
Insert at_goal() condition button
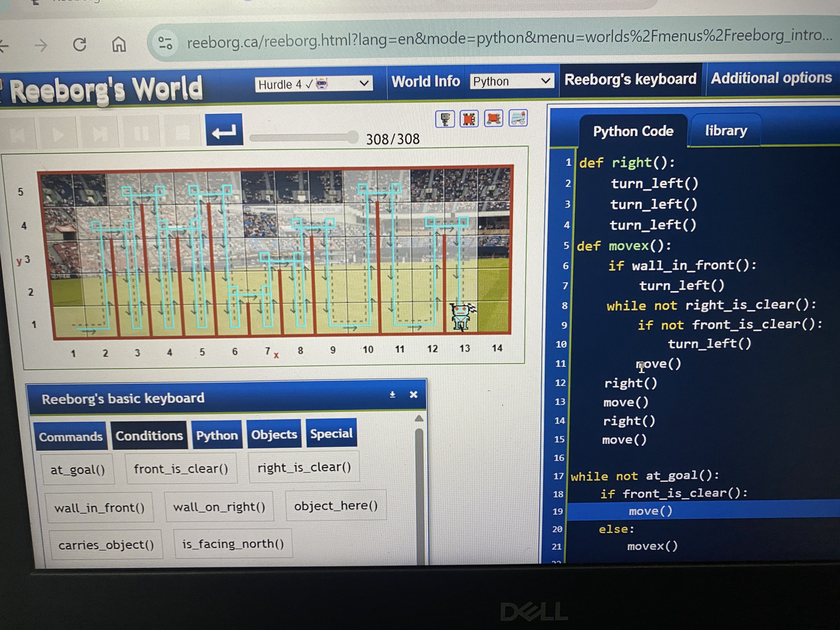point(78,470)
